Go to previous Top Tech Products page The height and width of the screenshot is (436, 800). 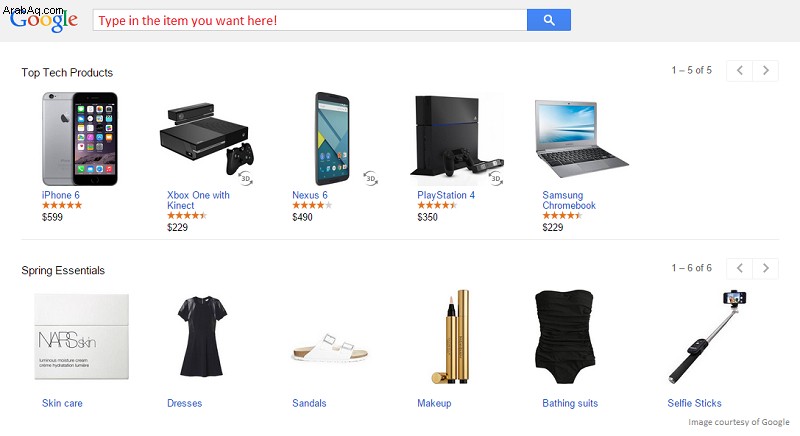click(740, 70)
